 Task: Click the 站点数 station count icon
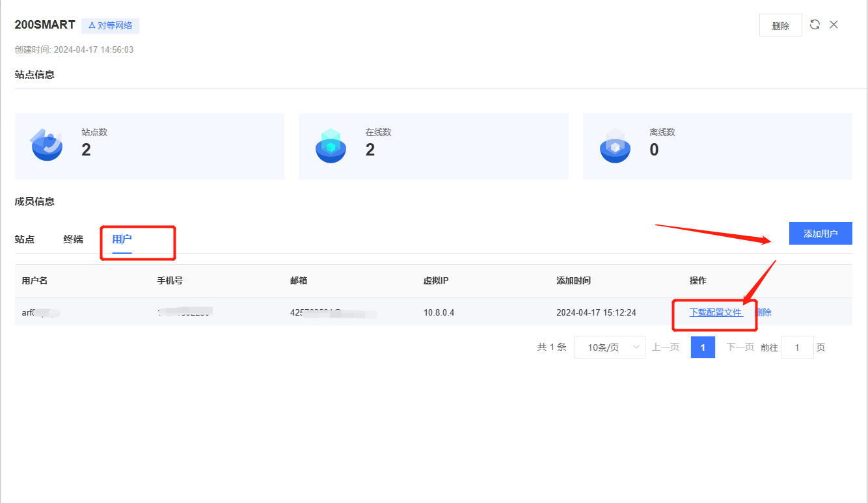coord(47,146)
